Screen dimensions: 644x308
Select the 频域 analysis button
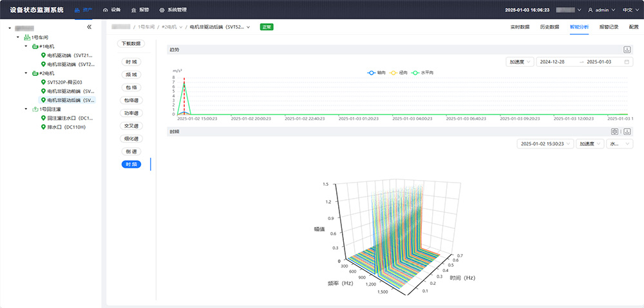[131, 75]
